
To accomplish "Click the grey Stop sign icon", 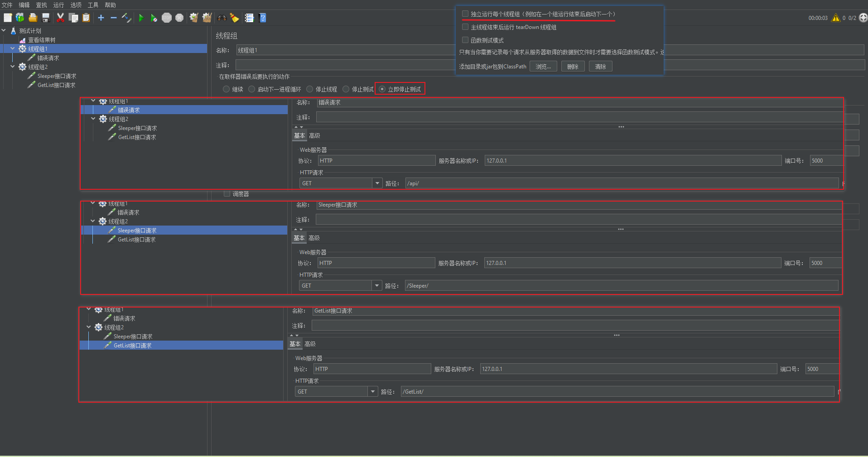I will (x=167, y=18).
